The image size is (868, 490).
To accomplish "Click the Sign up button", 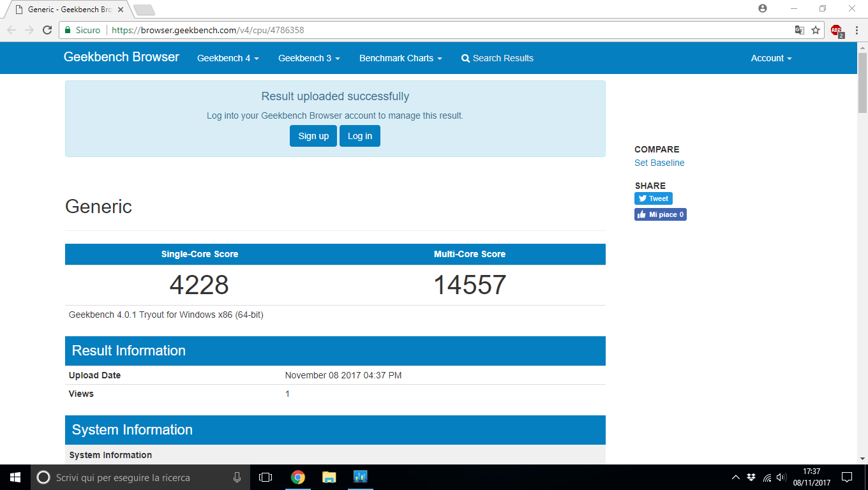I will pos(313,136).
